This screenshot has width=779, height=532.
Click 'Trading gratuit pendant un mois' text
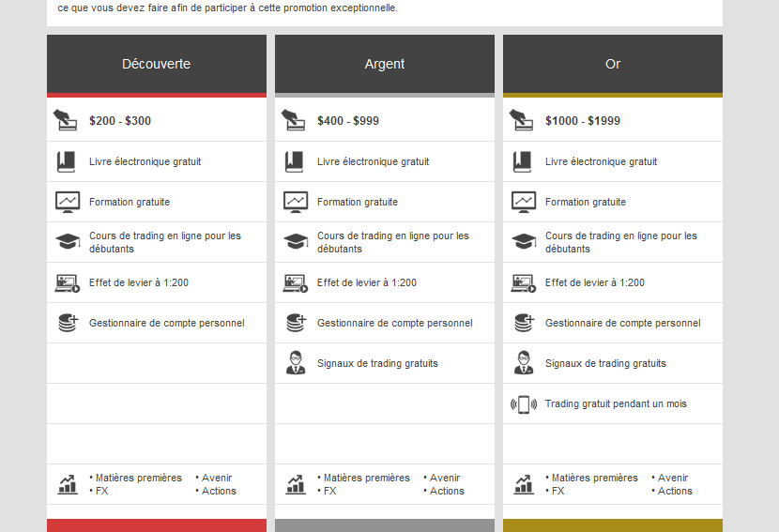pyautogui.click(x=616, y=403)
